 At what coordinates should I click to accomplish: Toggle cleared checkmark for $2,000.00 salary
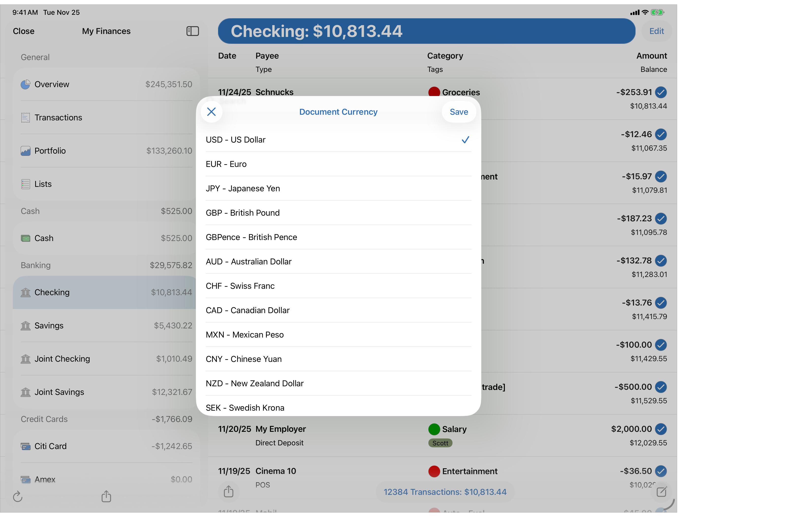(x=661, y=429)
